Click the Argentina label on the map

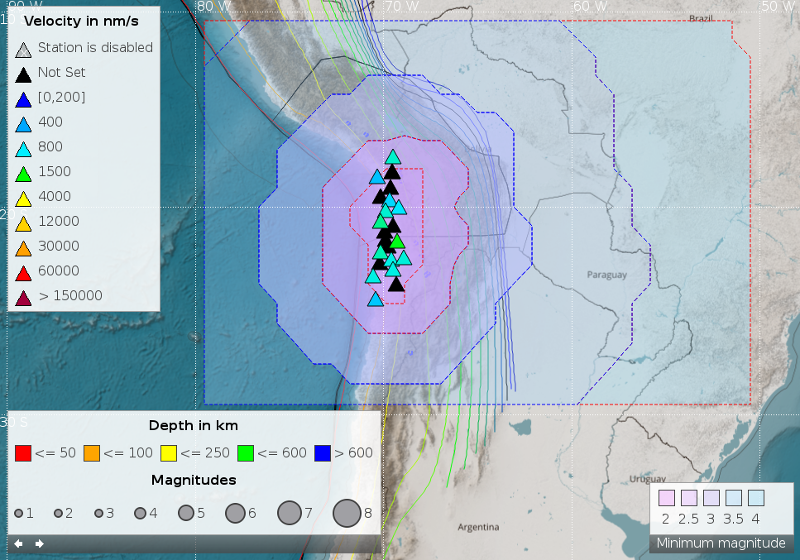[x=478, y=527]
